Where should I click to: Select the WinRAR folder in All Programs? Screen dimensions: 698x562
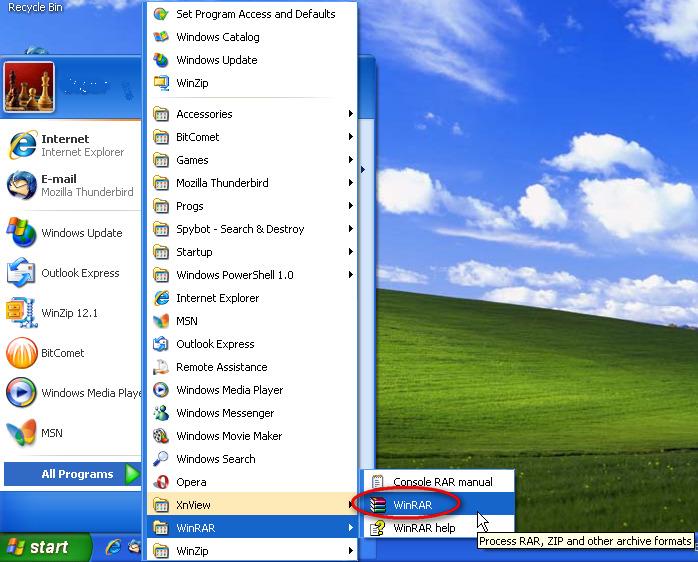tap(252, 528)
